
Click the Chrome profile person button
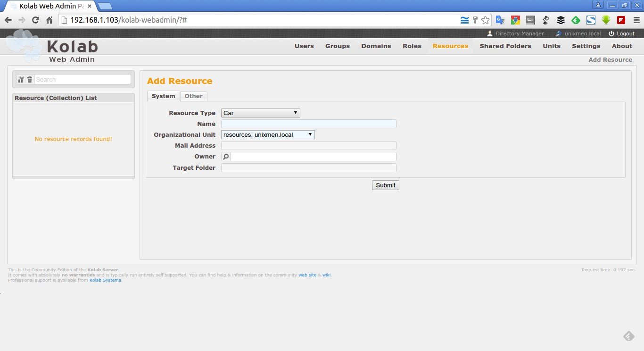coord(599,5)
